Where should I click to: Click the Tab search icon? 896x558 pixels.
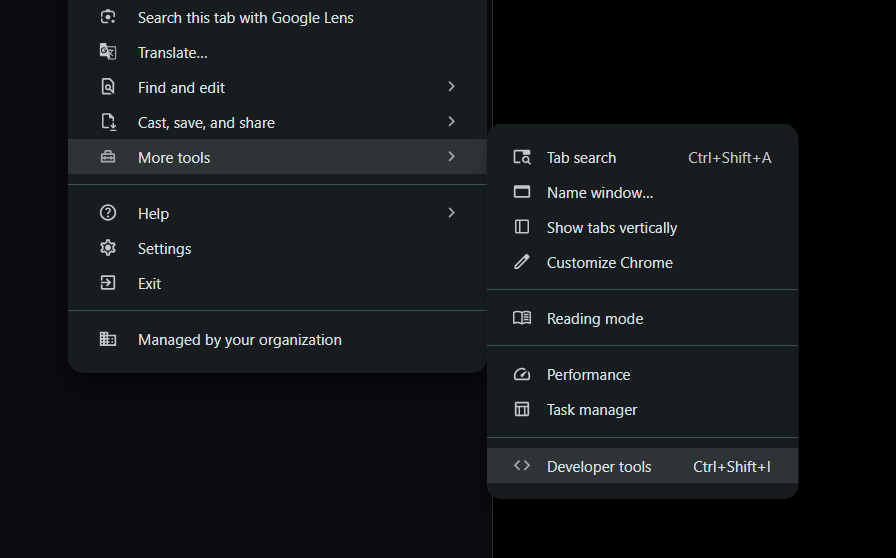click(522, 157)
